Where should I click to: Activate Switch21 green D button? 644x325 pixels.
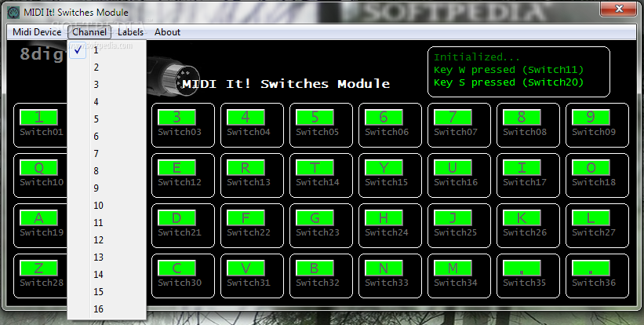coord(176,217)
